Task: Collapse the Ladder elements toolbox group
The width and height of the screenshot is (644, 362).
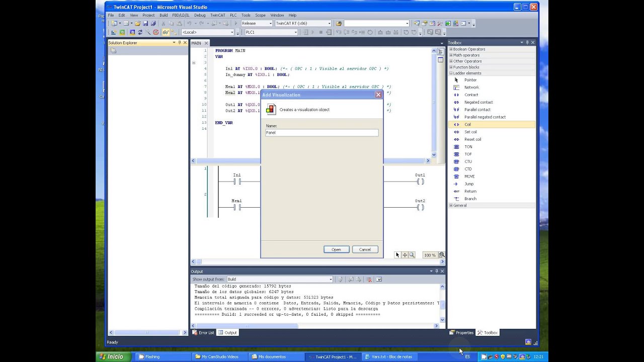Action: (x=451, y=73)
